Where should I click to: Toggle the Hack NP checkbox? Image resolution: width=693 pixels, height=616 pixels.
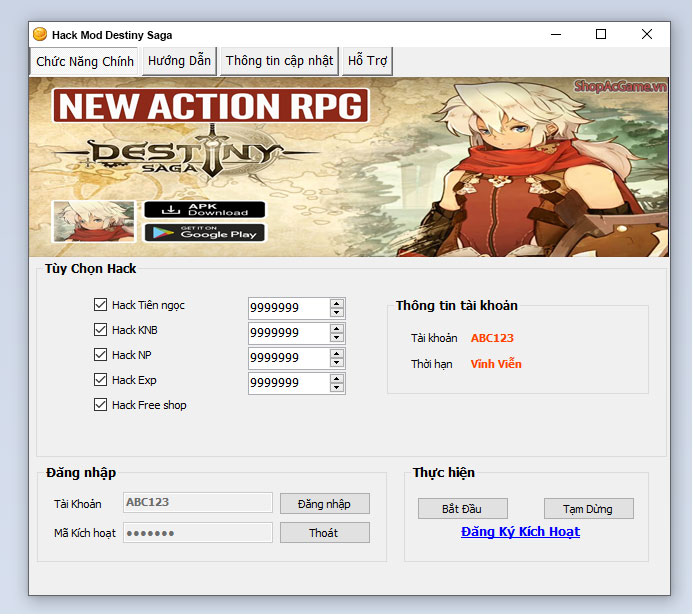pyautogui.click(x=100, y=354)
